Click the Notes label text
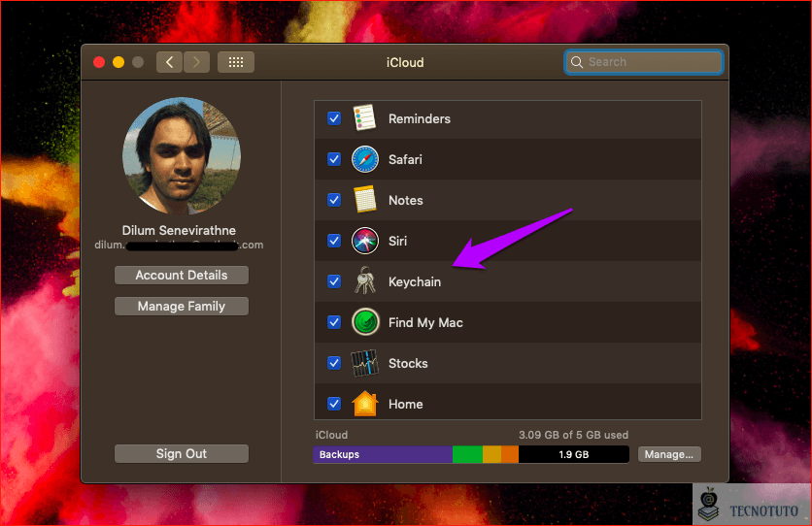 [x=405, y=200]
